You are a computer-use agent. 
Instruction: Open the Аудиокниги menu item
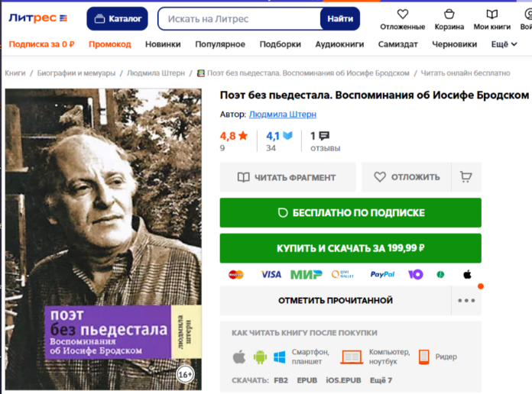339,44
